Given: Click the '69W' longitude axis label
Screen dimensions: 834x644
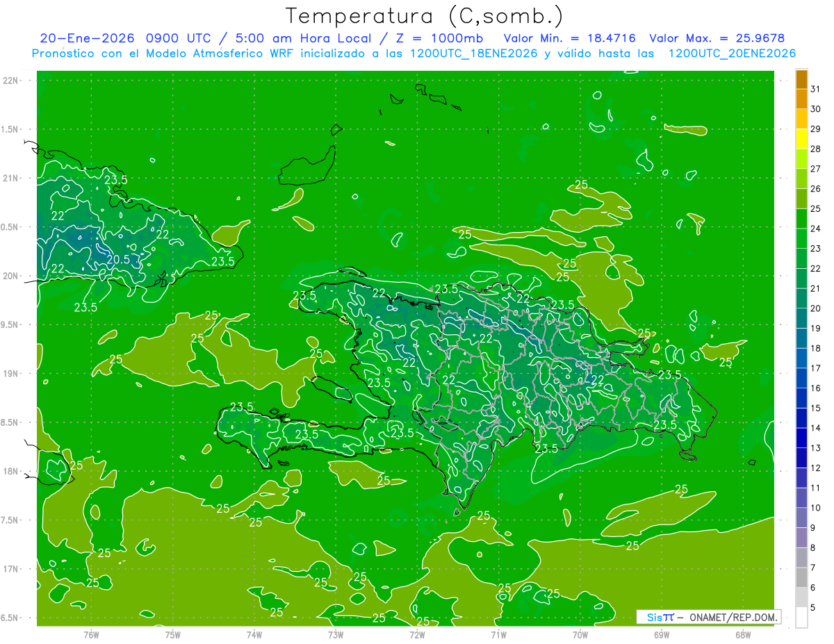Looking at the screenshot, I should (662, 635).
